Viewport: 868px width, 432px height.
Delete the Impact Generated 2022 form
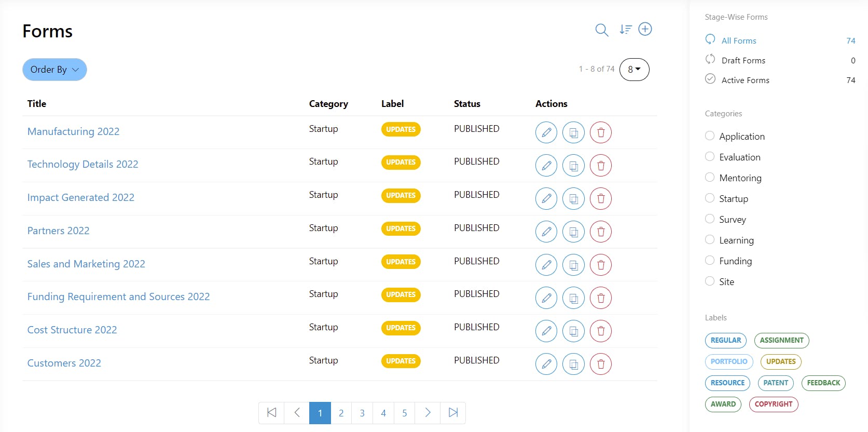[601, 198]
